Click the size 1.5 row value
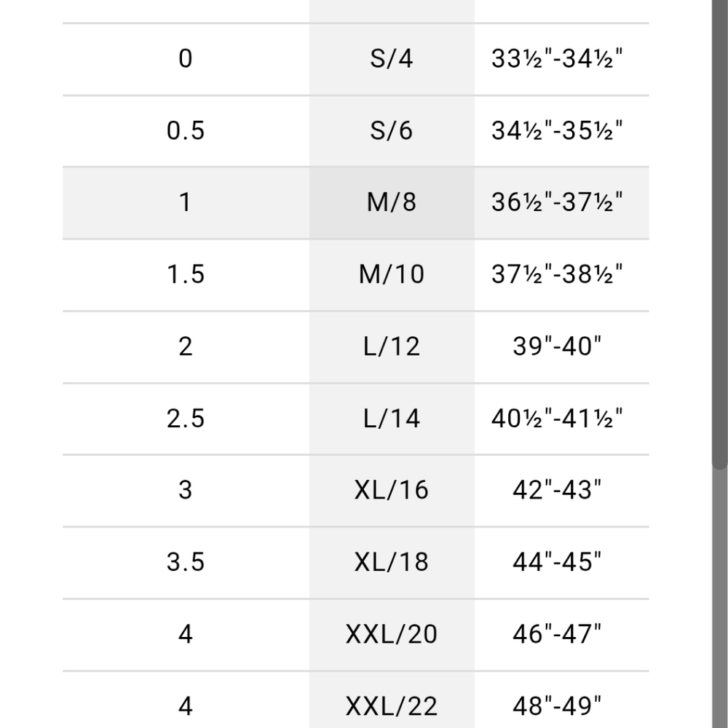Image resolution: width=728 pixels, height=728 pixels. (x=185, y=274)
